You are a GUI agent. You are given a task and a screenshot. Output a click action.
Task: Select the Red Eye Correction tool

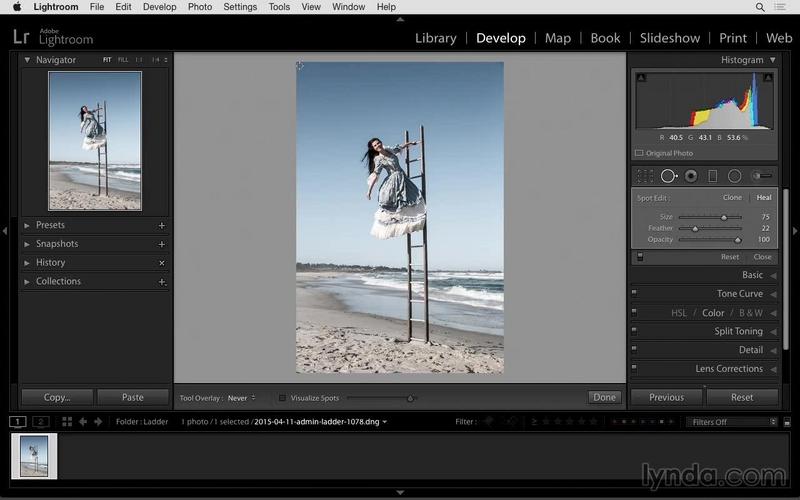click(691, 176)
